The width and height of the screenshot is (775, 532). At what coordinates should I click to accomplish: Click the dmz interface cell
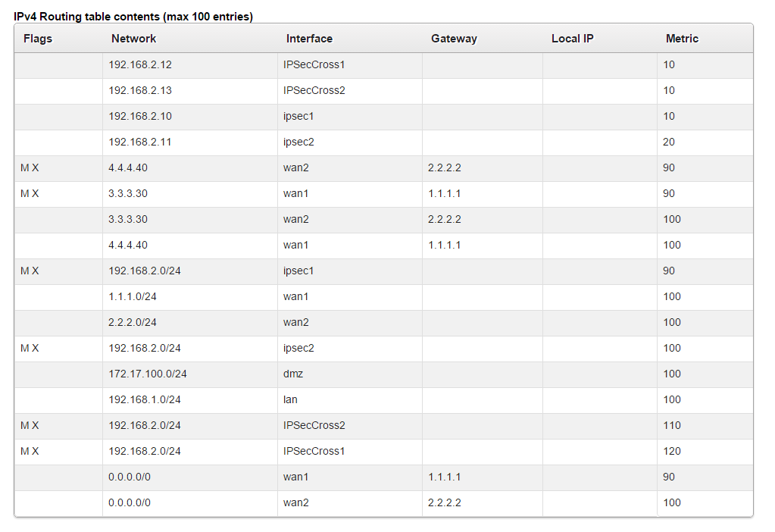(x=293, y=374)
